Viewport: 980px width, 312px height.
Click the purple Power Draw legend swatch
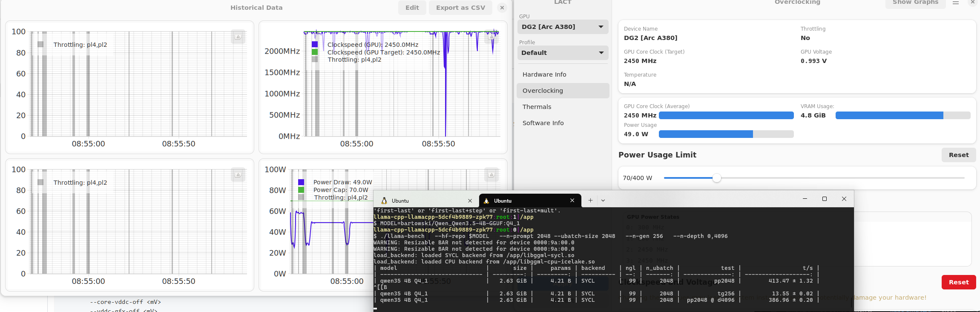[x=301, y=182]
